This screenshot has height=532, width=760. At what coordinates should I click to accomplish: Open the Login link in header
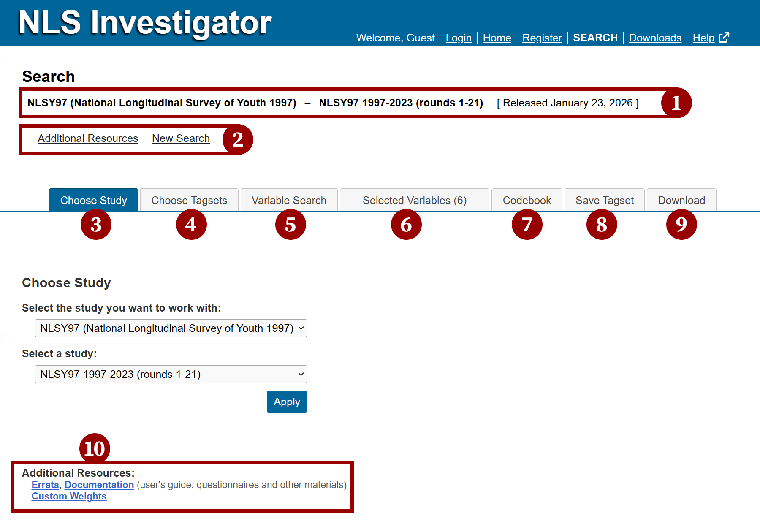click(x=459, y=38)
